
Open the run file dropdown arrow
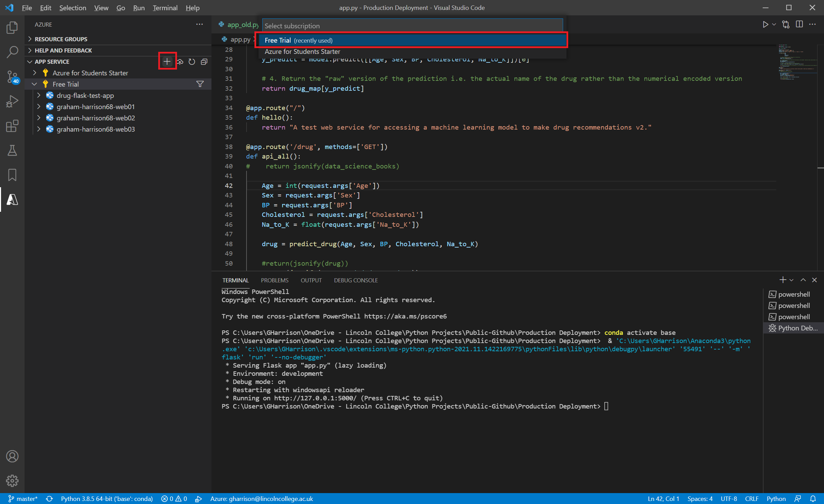(774, 25)
